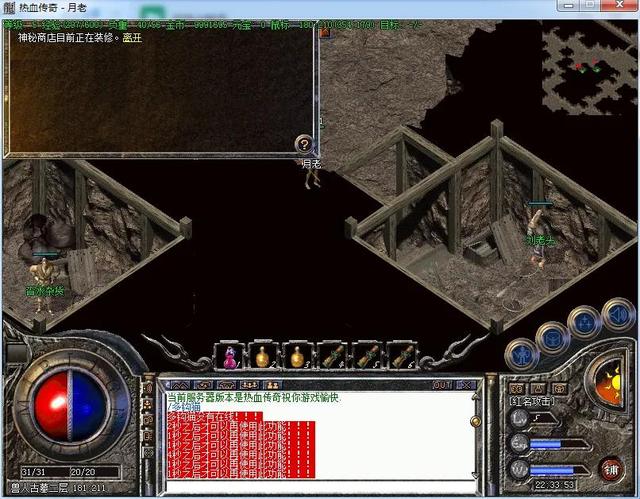640x499 pixels.
Task: Use the scroll in belt slot 6
Action: [x=402, y=357]
